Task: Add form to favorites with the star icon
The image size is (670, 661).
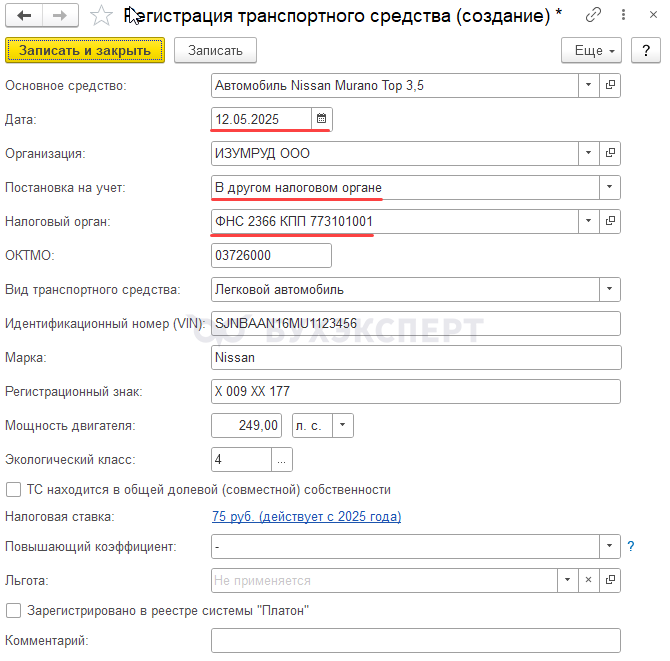Action: pyautogui.click(x=101, y=15)
